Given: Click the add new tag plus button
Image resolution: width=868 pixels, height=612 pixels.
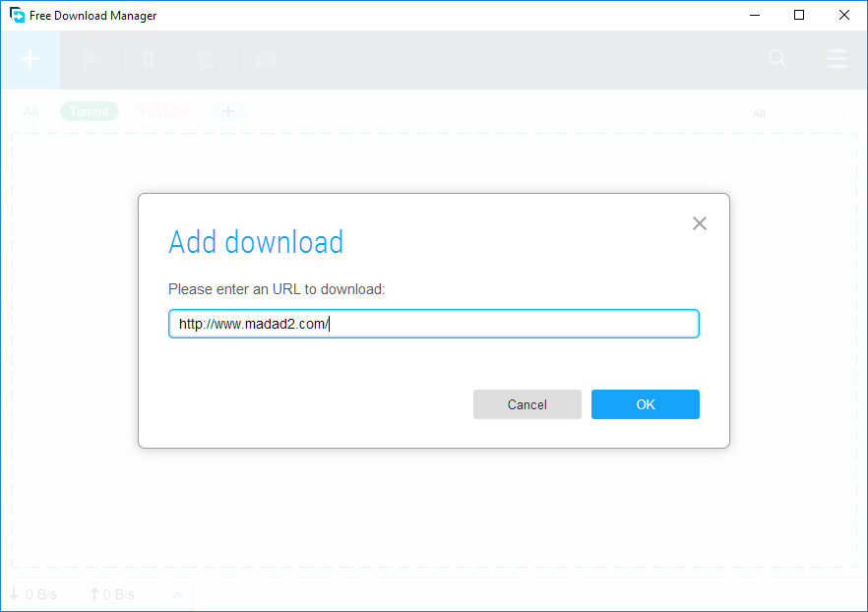Looking at the screenshot, I should pyautogui.click(x=228, y=112).
